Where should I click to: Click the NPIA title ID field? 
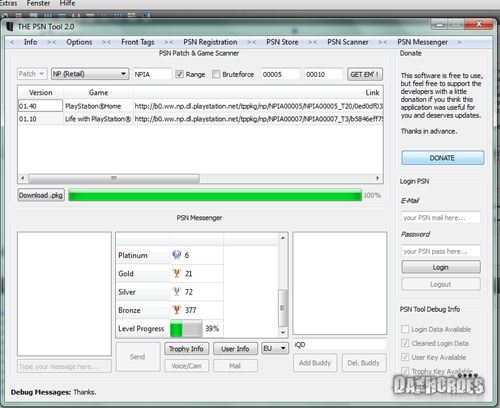(152, 74)
